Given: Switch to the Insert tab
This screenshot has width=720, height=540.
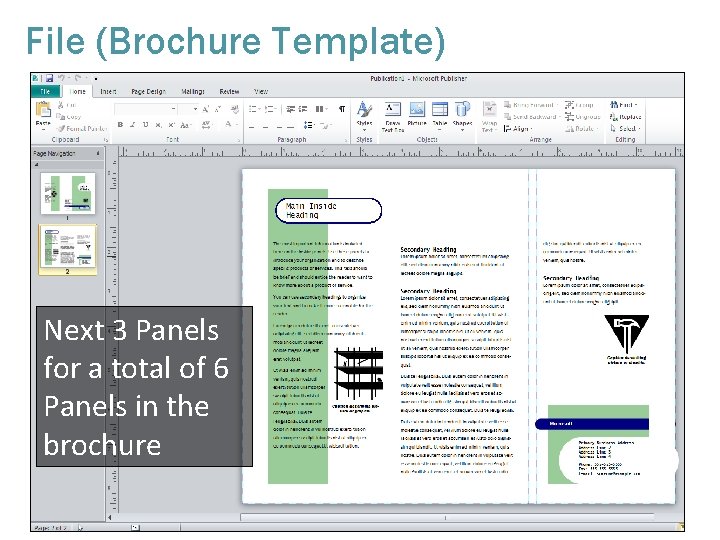Looking at the screenshot, I should 108,91.
